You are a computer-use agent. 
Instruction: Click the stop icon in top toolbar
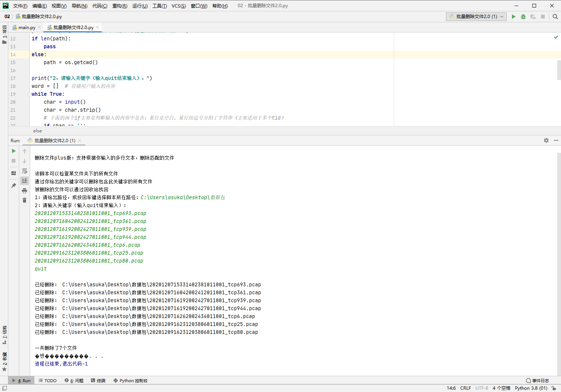point(543,17)
